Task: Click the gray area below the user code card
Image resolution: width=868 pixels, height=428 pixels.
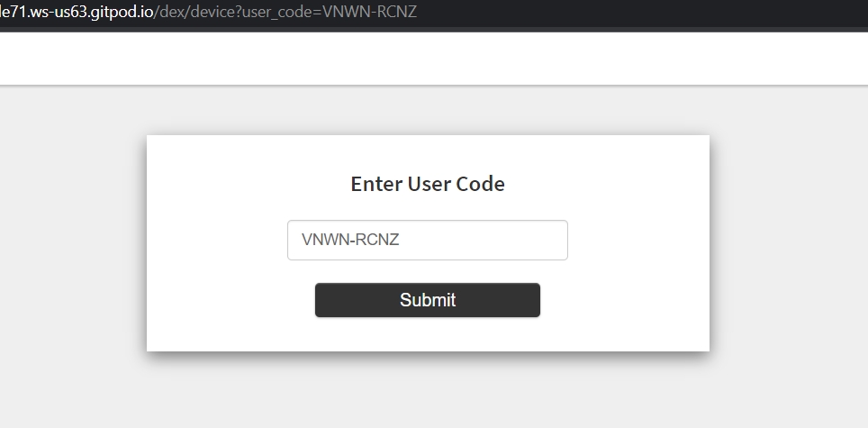Action: click(428, 392)
